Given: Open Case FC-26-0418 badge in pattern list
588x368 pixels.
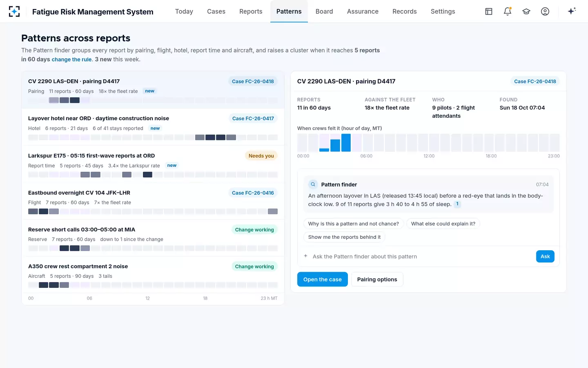Looking at the screenshot, I should (x=253, y=81).
